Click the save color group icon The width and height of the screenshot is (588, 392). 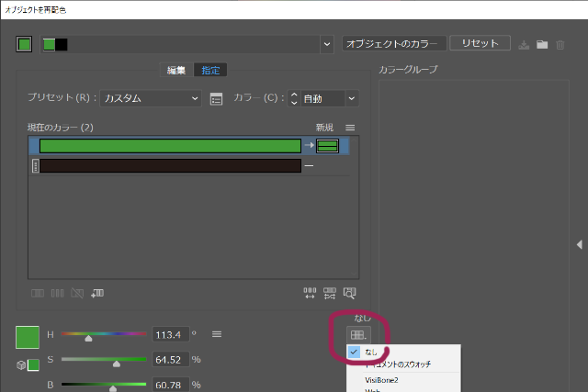click(x=525, y=44)
